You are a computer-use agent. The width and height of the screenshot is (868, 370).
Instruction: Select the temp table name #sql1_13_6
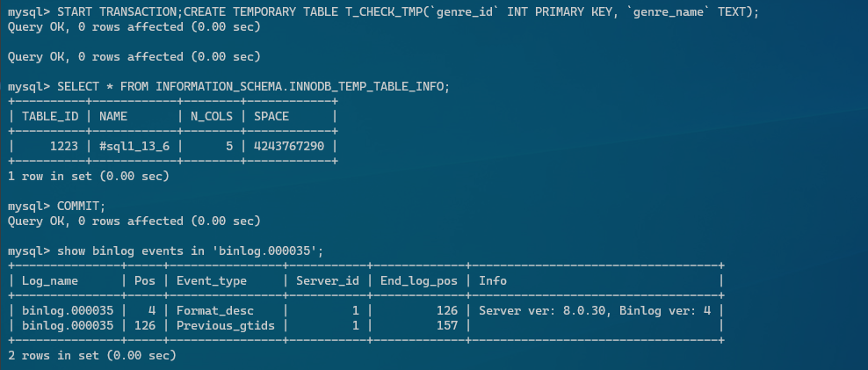tap(134, 146)
